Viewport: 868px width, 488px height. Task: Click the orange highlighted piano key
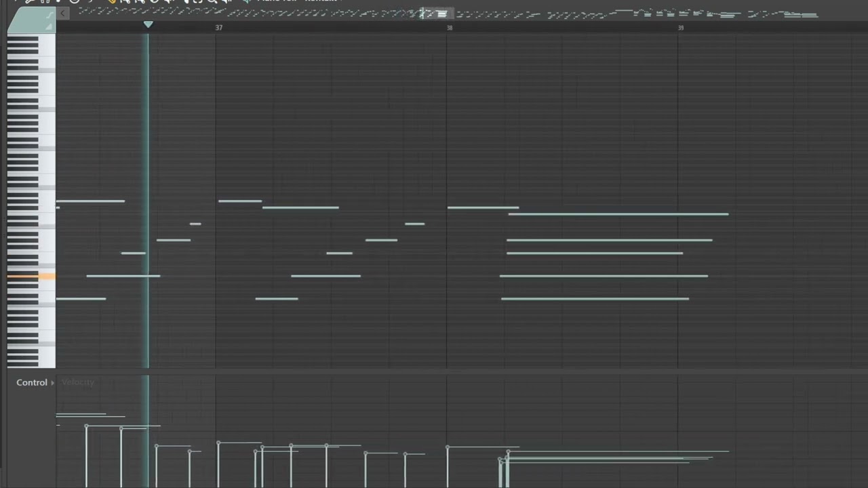click(x=31, y=276)
